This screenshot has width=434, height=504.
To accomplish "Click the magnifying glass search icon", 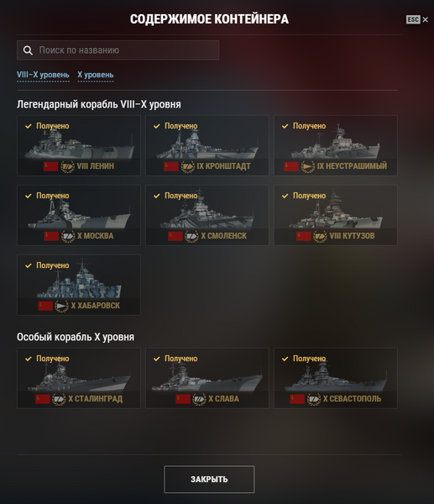I will 28,50.
